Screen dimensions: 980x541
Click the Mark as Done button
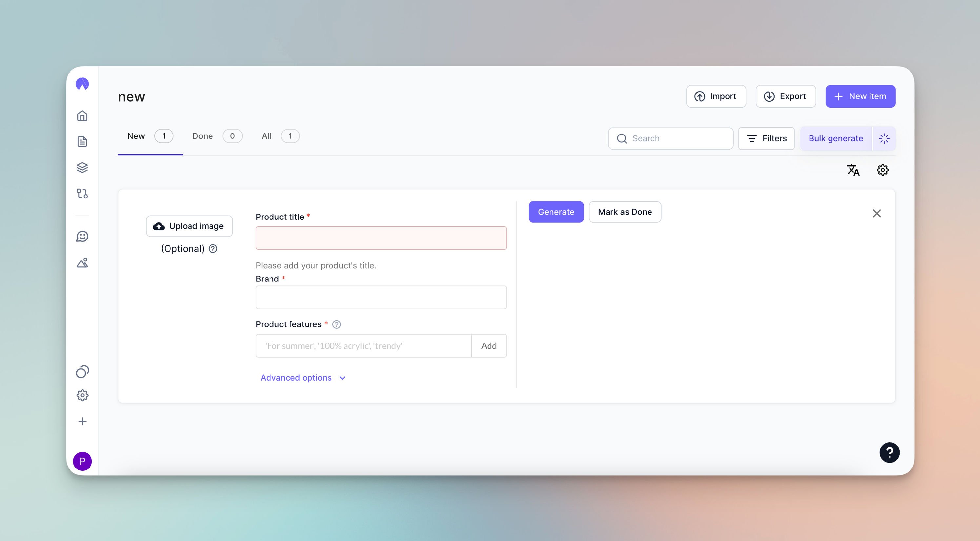pos(625,212)
